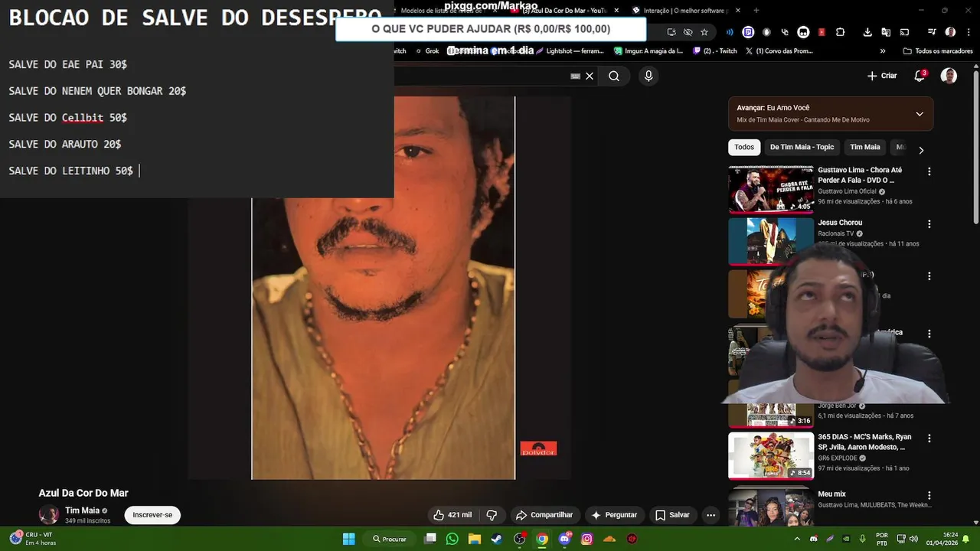
Task: Open the Chrome profile avatar
Action: [x=950, y=32]
